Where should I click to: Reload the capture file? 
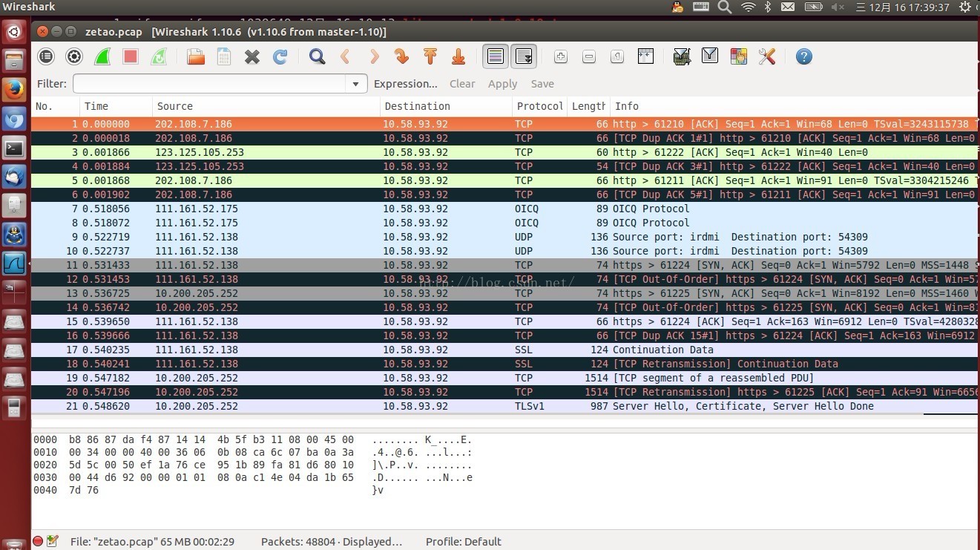coord(280,56)
